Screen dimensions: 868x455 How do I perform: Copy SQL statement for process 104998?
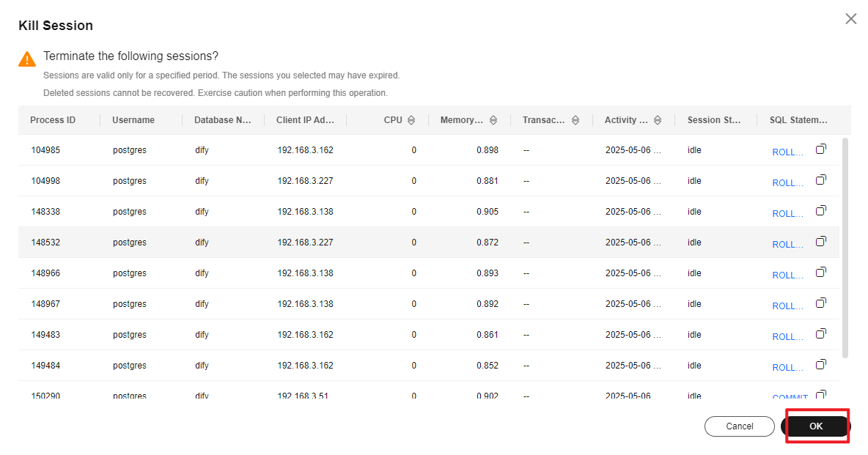coord(821,180)
